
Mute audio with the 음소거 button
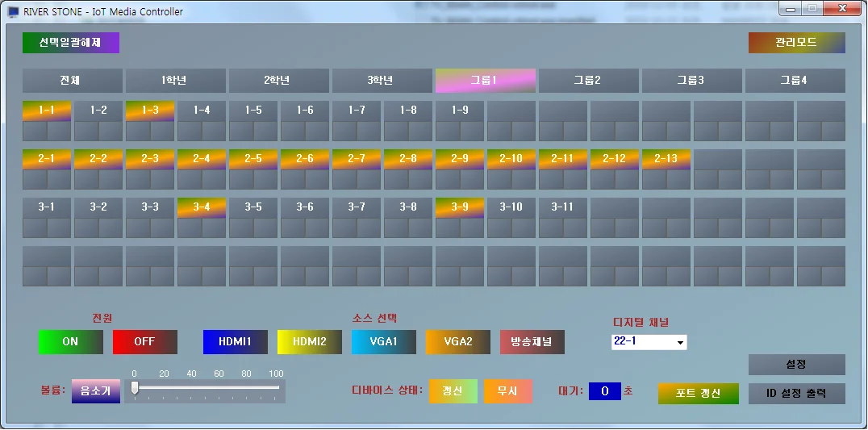pyautogui.click(x=95, y=391)
